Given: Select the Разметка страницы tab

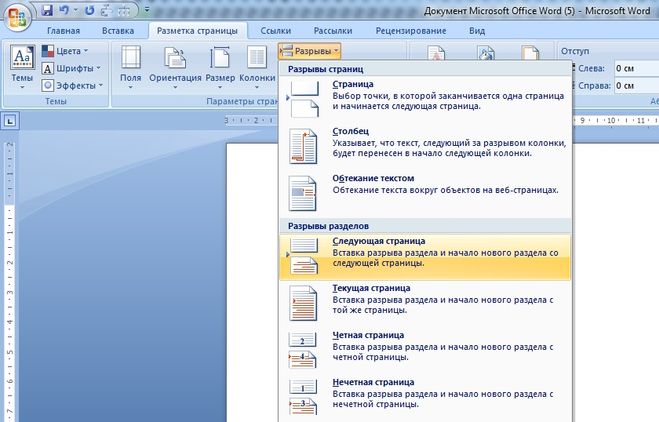Looking at the screenshot, I should [197, 31].
